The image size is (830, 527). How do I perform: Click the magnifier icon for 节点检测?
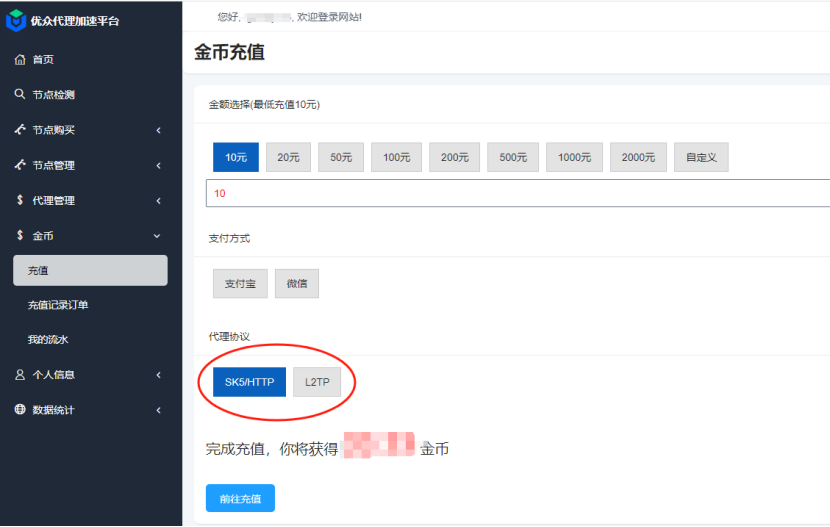20,95
